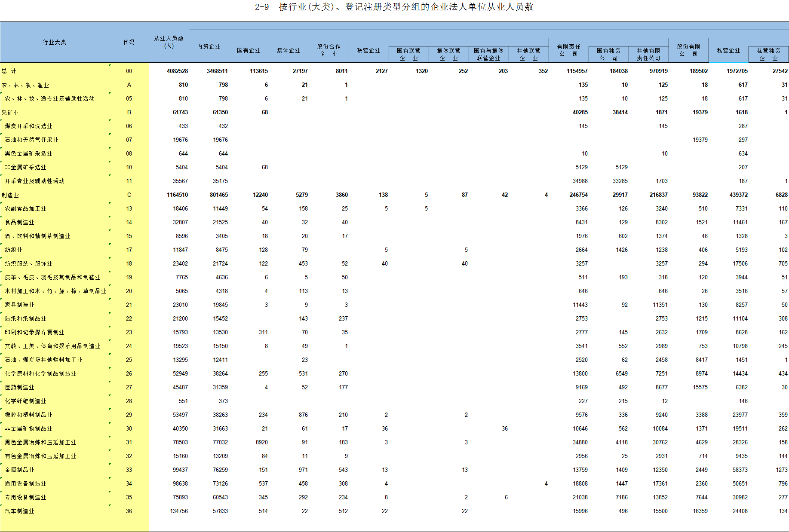The height and width of the screenshot is (532, 789).
Task: Select the '农、林、牧、渔业' row label
Action: click(x=25, y=85)
